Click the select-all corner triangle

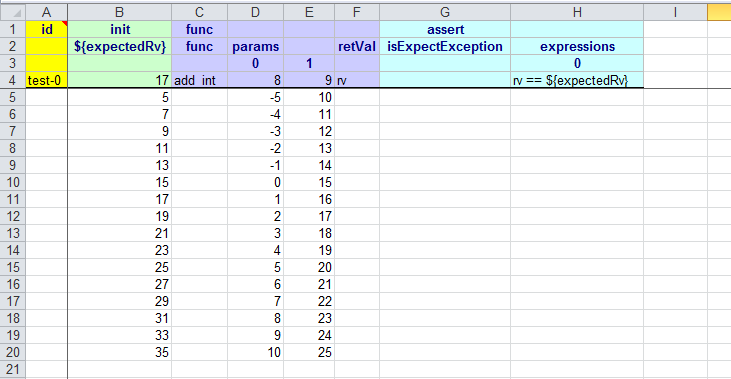point(17,13)
